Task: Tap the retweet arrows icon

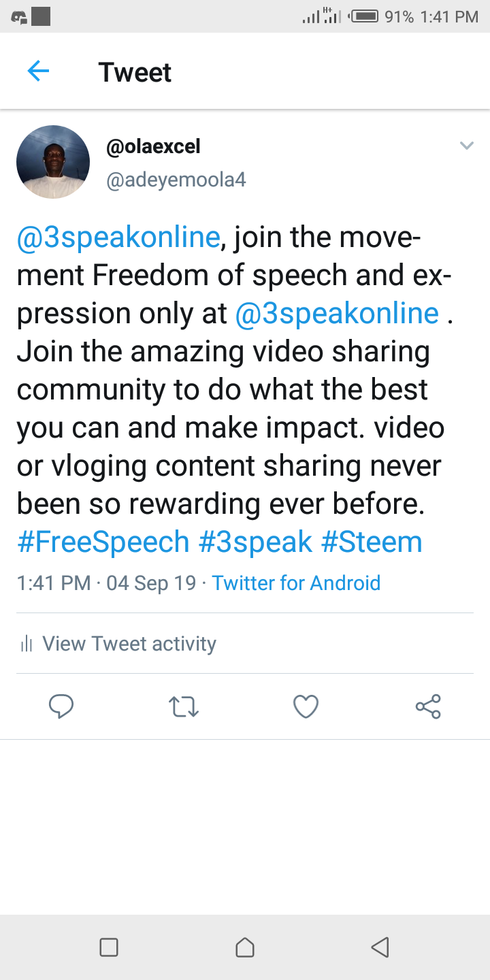Action: [x=183, y=707]
